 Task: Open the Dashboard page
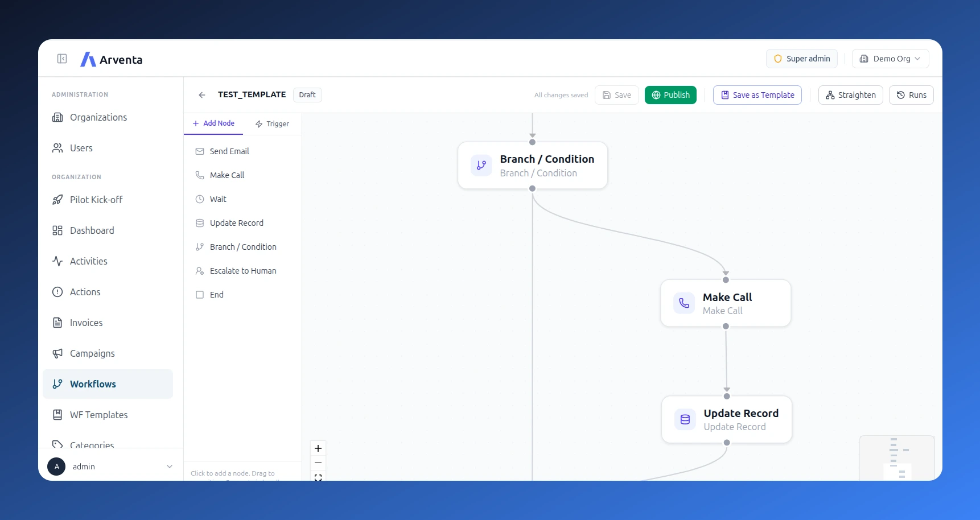108,230
